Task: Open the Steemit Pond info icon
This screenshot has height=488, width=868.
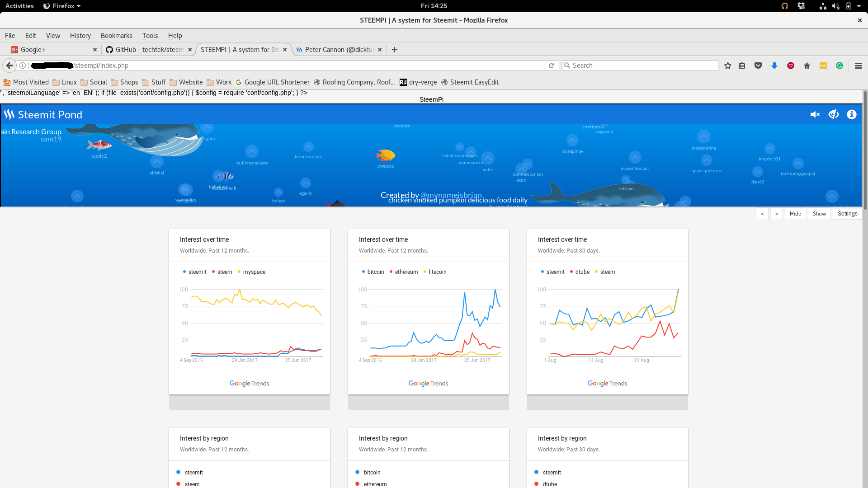Action: [852, 115]
